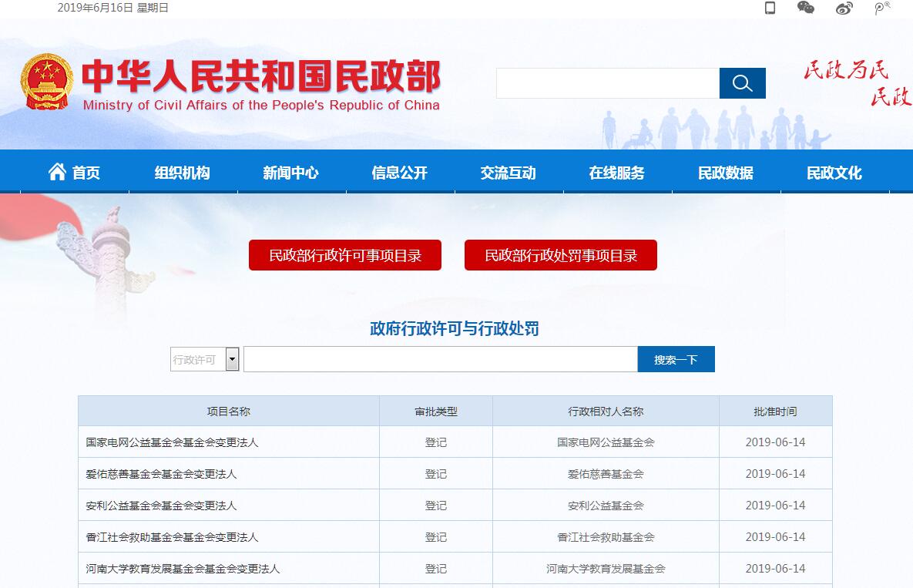Click the national emblem logo

click(x=46, y=82)
